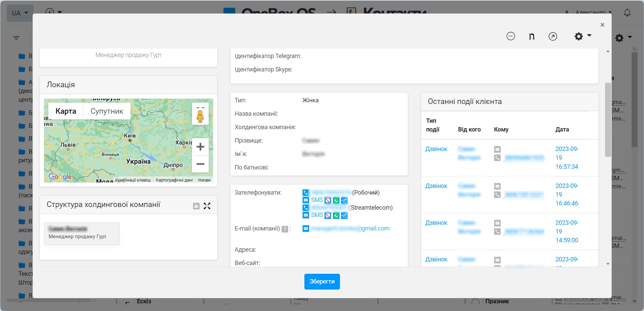The image size is (644, 311).
Task: Click the modal's vertical scrollbar thumb
Action: click(x=608, y=119)
